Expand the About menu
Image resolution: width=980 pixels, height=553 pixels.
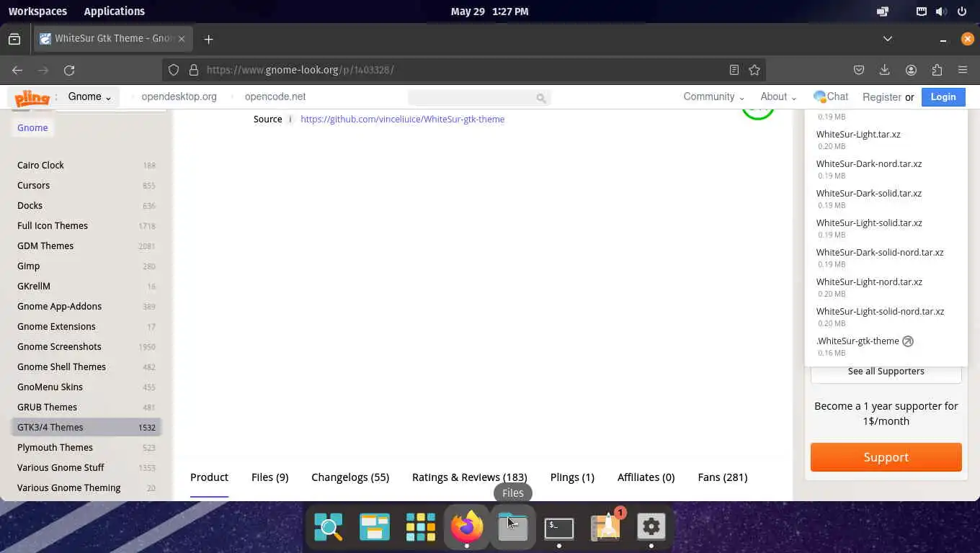(x=778, y=96)
